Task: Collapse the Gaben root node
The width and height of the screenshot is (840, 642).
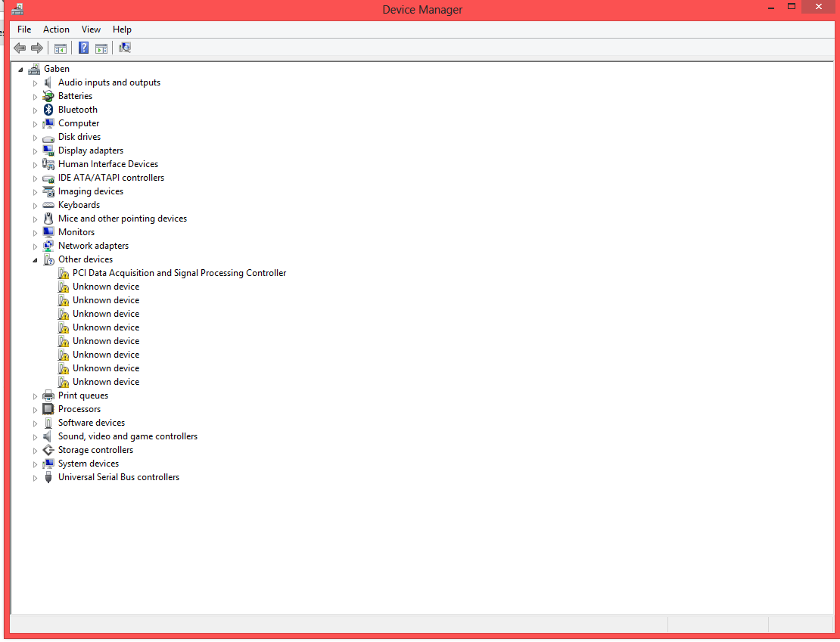Action: tap(20, 70)
